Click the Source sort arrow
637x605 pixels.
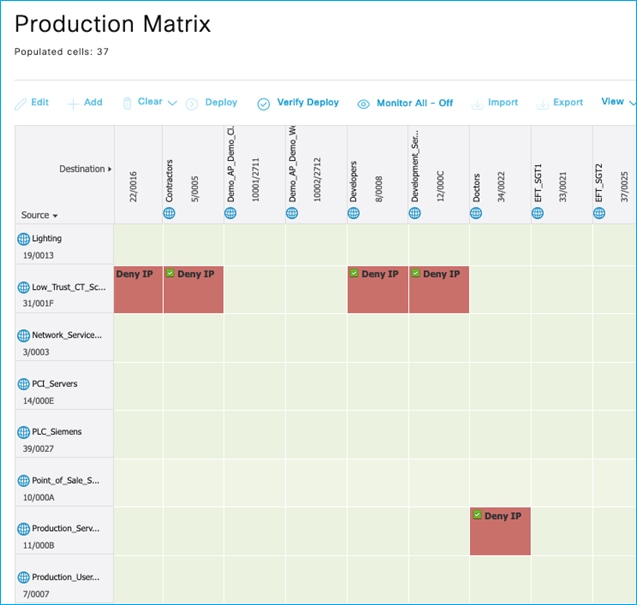pyautogui.click(x=55, y=216)
